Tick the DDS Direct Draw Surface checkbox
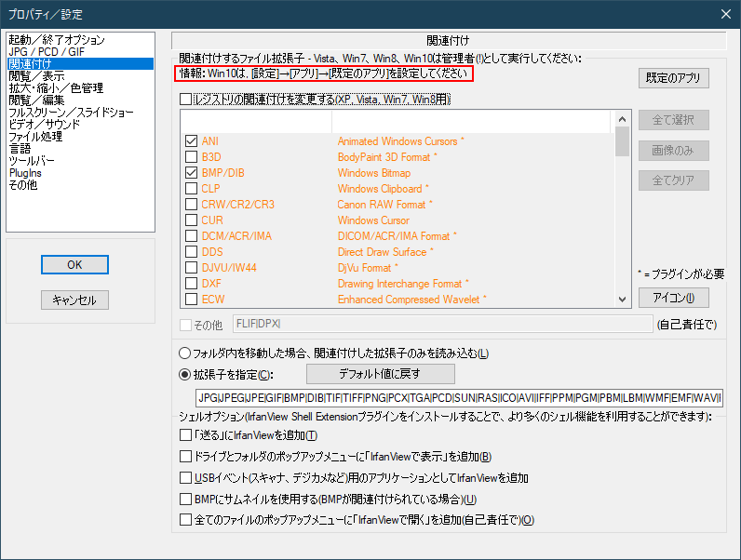The width and height of the screenshot is (741, 560). coord(192,252)
